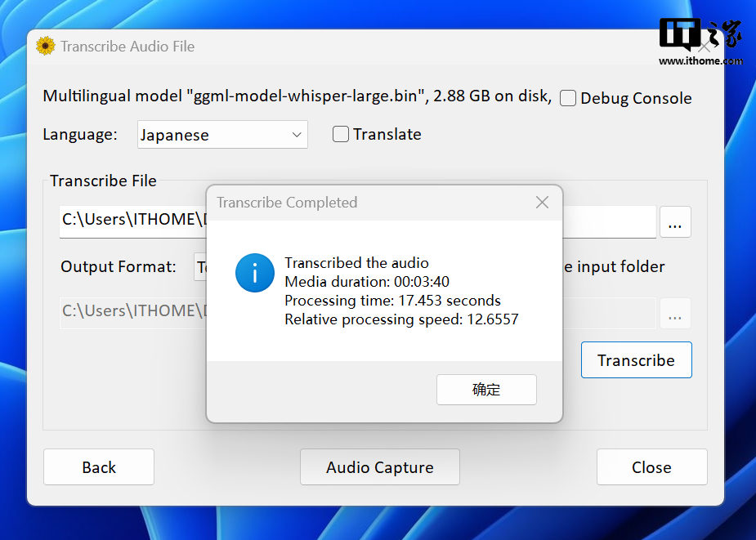Expand the Language dropdown showing Japanese

click(x=222, y=135)
